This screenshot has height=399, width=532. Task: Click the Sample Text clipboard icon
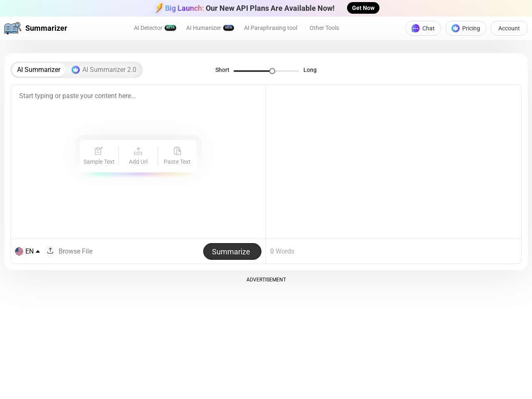pyautogui.click(x=99, y=151)
